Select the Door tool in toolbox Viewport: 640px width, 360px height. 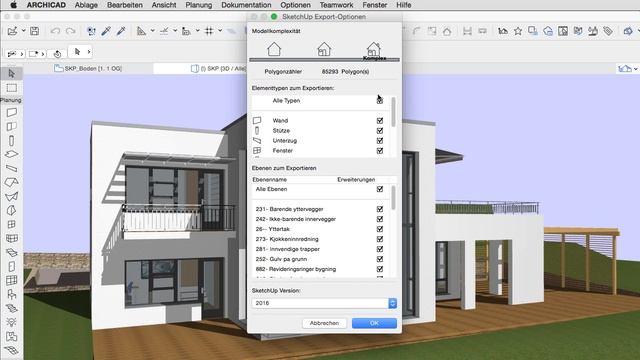(x=11, y=266)
